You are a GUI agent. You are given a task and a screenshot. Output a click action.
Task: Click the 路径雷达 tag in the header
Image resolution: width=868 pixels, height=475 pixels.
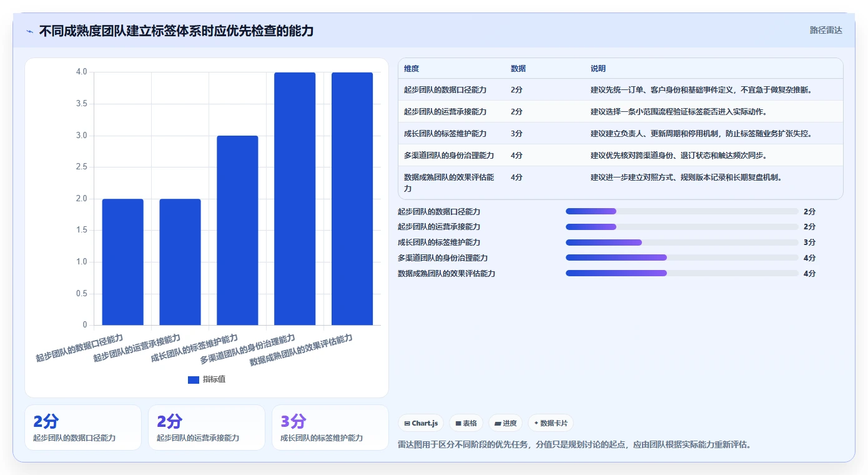(x=826, y=30)
